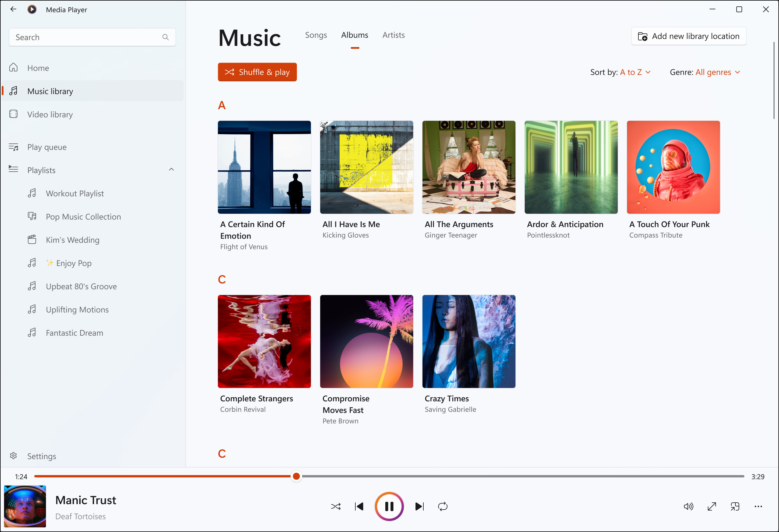Open A Touch Of Your Punk album cover

[673, 167]
